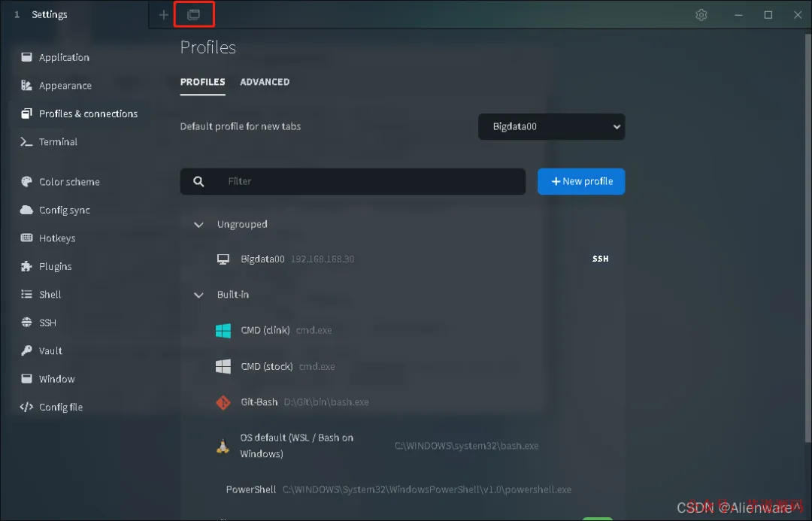Click the Plugins puzzle piece icon
This screenshot has width=812, height=521.
26,266
